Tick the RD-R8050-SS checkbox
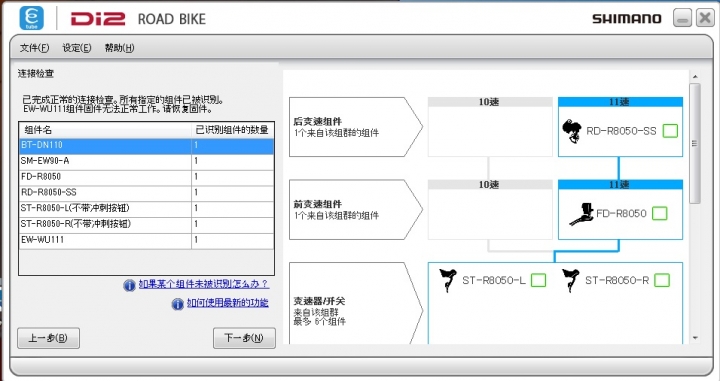720x381 pixels. pyautogui.click(x=670, y=131)
